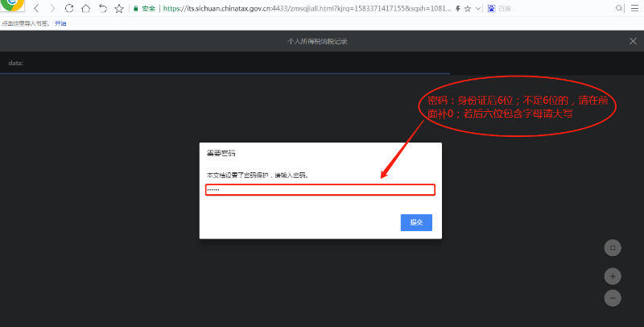644x327 pixels.
Task: Click the browser back arrow
Action: coord(36,8)
